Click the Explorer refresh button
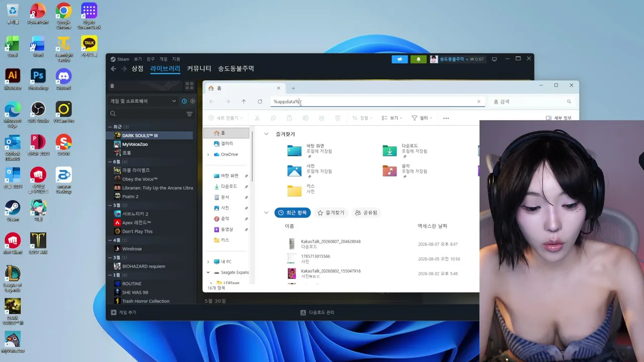 (x=260, y=102)
